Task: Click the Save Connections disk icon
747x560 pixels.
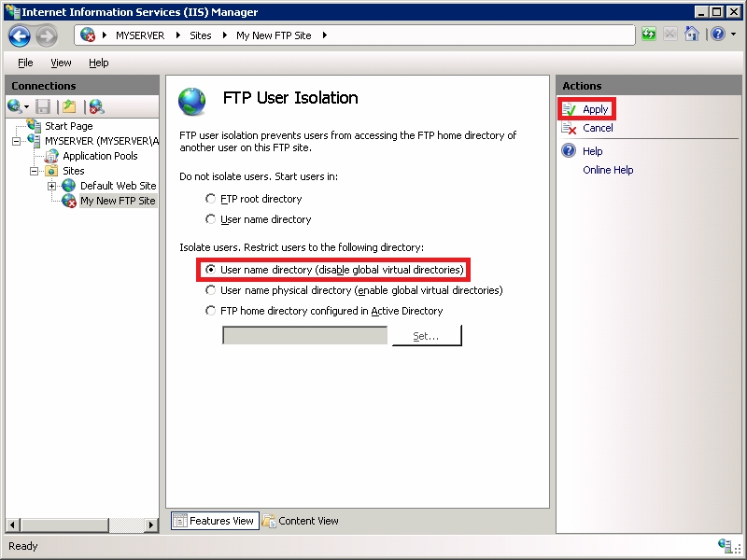Action: coord(43,106)
